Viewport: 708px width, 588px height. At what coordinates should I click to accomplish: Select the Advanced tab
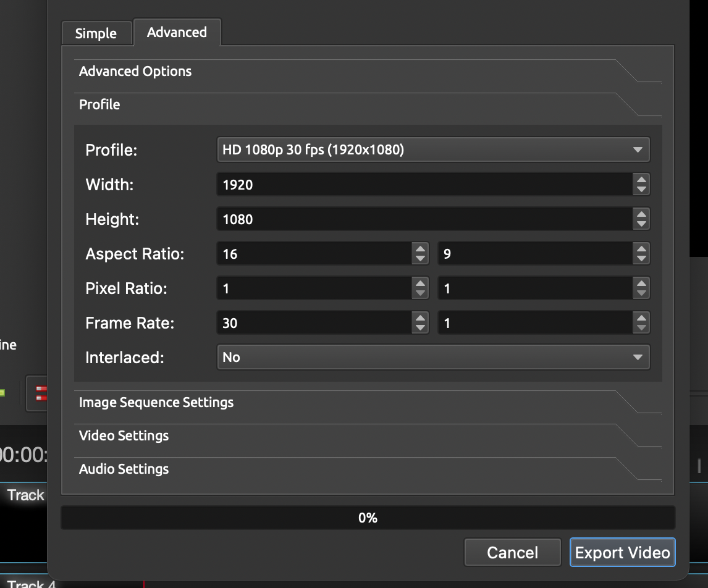tap(177, 32)
